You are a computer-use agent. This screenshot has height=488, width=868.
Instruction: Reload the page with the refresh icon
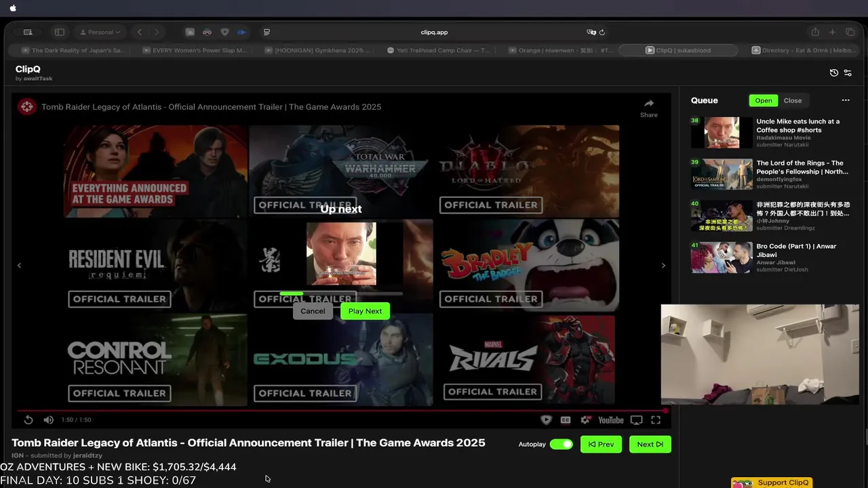[x=601, y=32]
